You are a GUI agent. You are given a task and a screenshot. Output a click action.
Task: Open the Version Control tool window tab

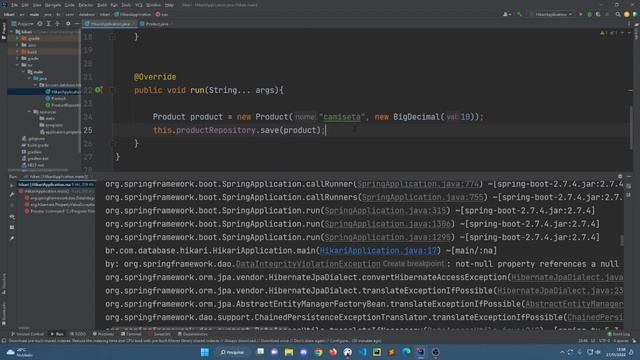click(27, 334)
